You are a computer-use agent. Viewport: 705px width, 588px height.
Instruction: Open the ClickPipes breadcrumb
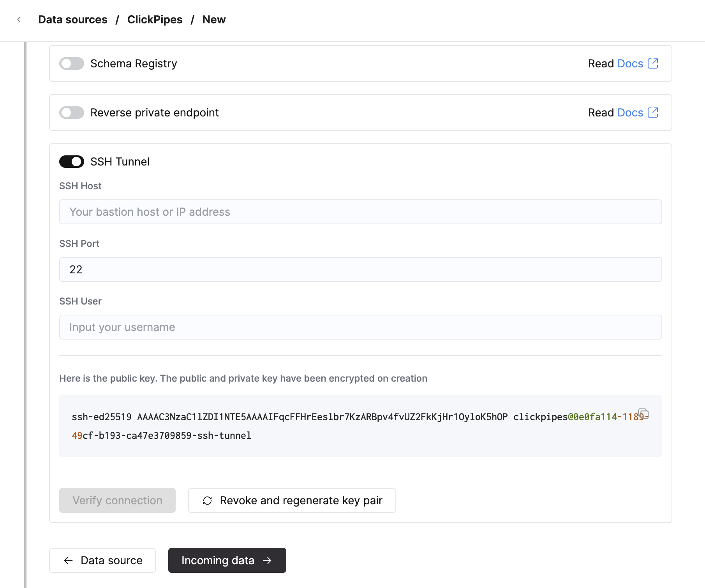[x=155, y=19]
